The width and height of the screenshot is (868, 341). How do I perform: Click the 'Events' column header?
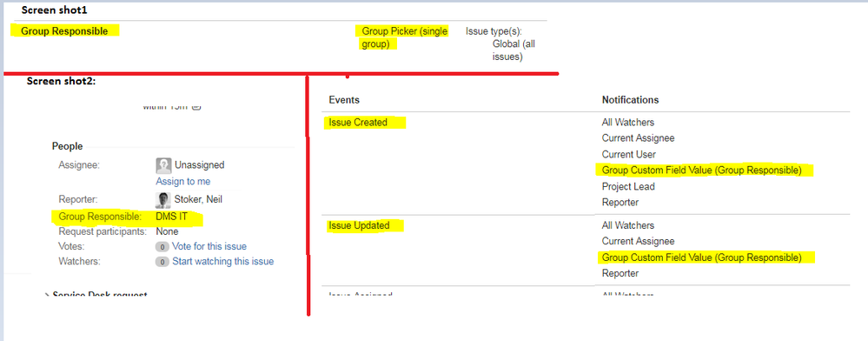click(x=344, y=100)
